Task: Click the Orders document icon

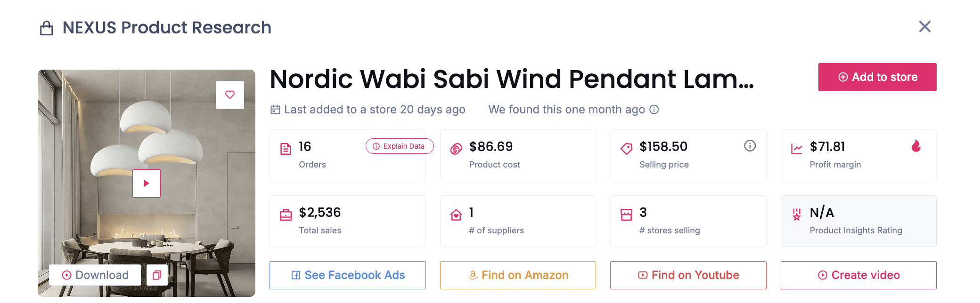Action: (x=286, y=149)
